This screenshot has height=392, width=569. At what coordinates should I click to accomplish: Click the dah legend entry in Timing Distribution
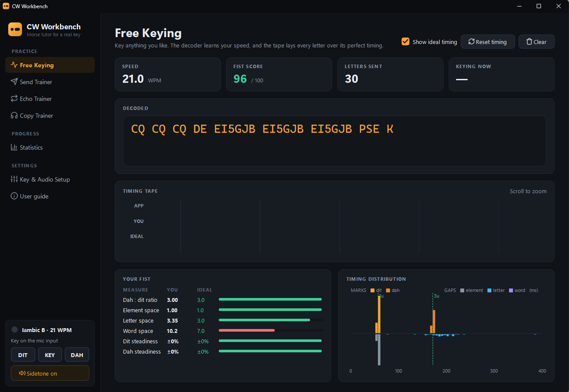click(393, 290)
